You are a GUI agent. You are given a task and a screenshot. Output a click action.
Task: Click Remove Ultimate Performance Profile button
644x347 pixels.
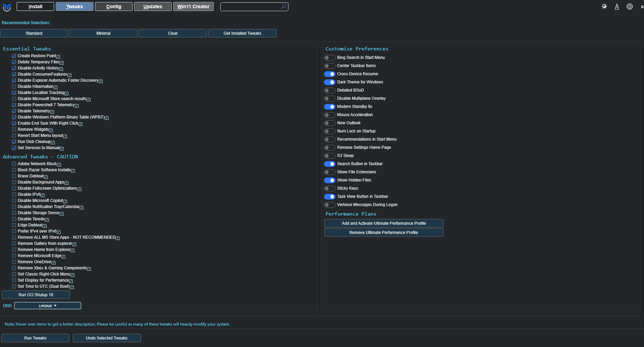click(384, 233)
